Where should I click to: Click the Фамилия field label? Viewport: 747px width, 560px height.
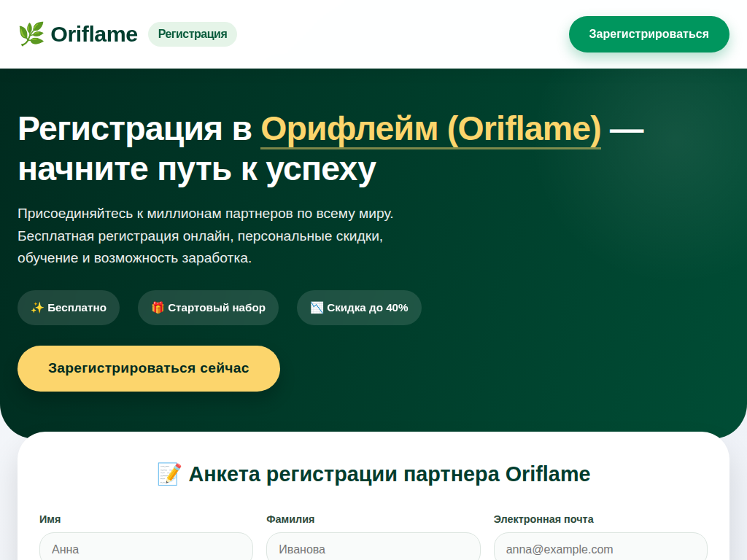[290, 519]
